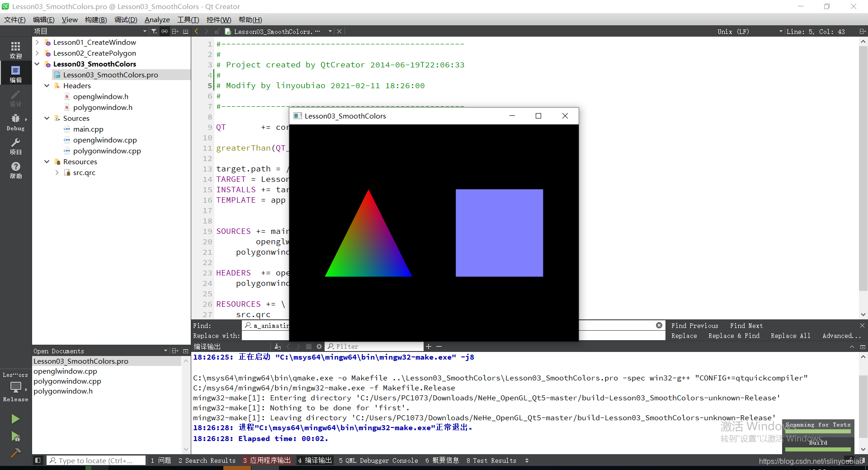Expand the src.qrc resource file
This screenshot has height=470, width=868.
57,172
